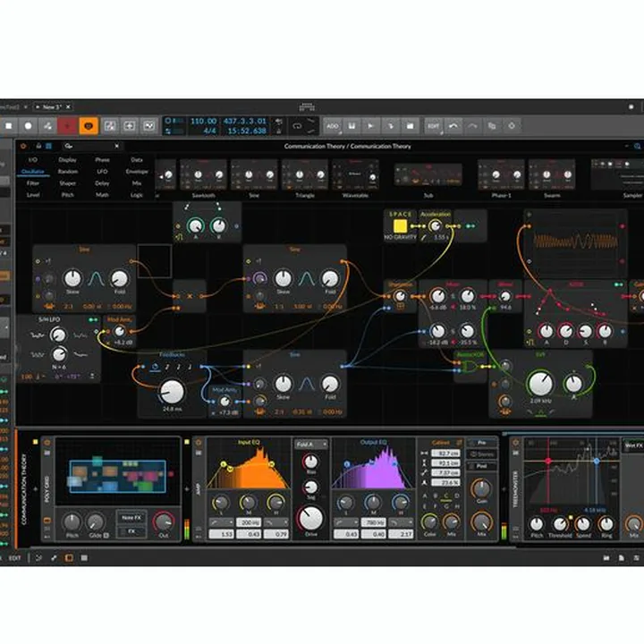Open the Output EQ low band shape dropdown
The image size is (644, 644).
(346, 522)
